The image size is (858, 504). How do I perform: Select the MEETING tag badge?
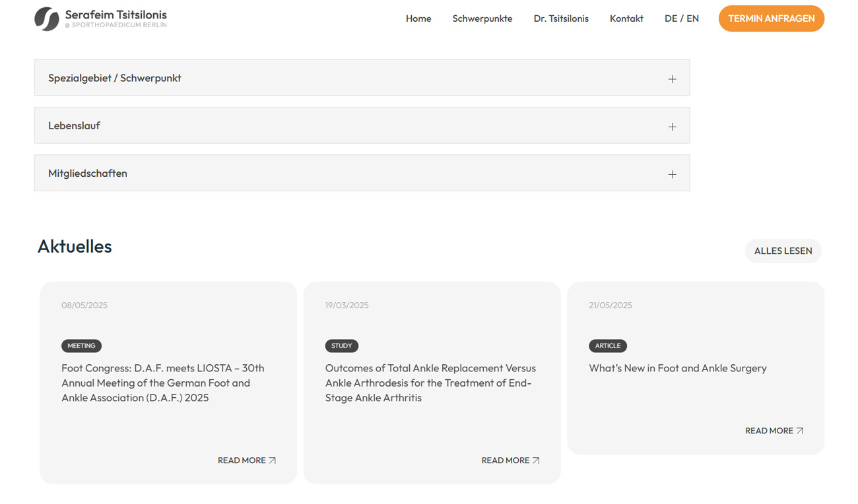click(81, 346)
